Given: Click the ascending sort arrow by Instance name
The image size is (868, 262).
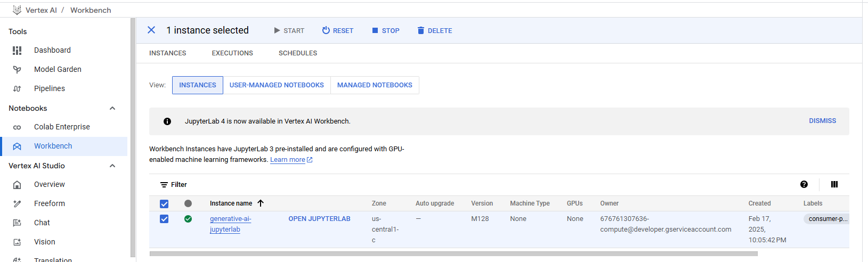Looking at the screenshot, I should coord(261,203).
